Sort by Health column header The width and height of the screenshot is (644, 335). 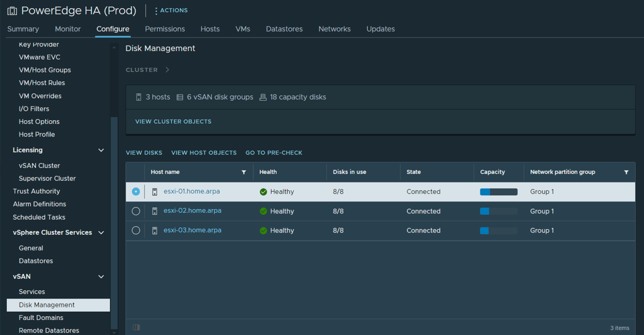(x=268, y=172)
